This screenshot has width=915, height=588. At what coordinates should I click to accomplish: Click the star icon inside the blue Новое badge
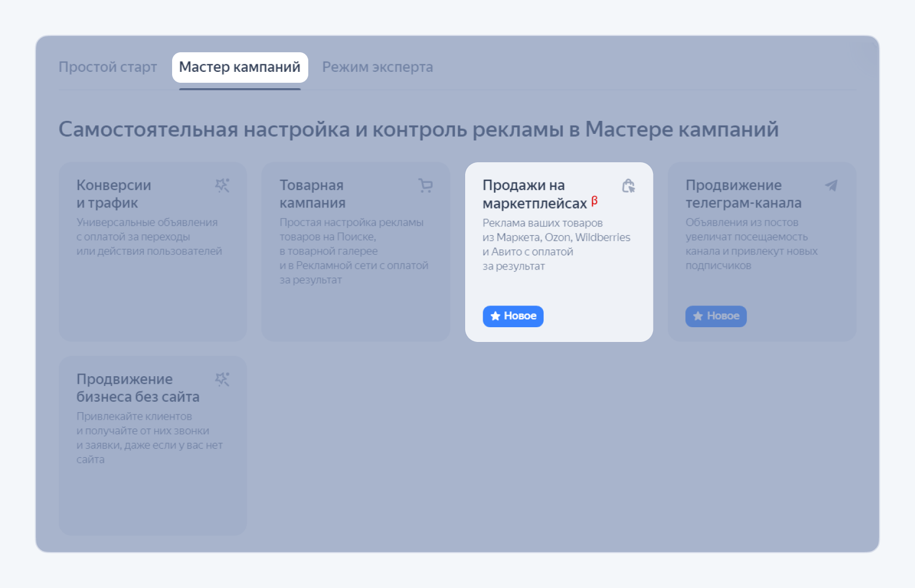(x=496, y=316)
